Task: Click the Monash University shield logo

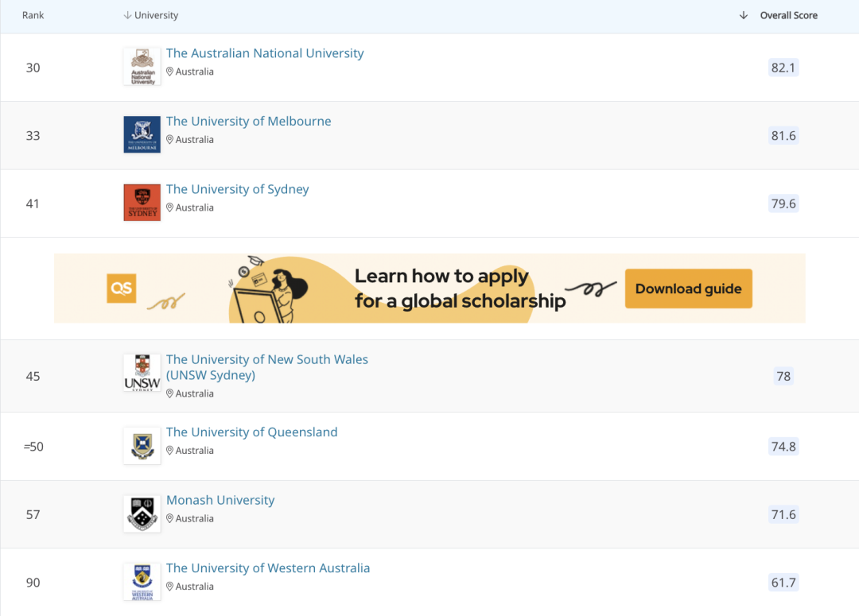Action: [x=142, y=514]
